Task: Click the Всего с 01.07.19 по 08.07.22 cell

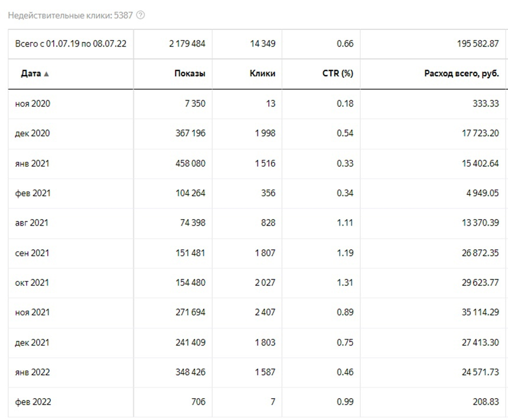Action: [71, 44]
